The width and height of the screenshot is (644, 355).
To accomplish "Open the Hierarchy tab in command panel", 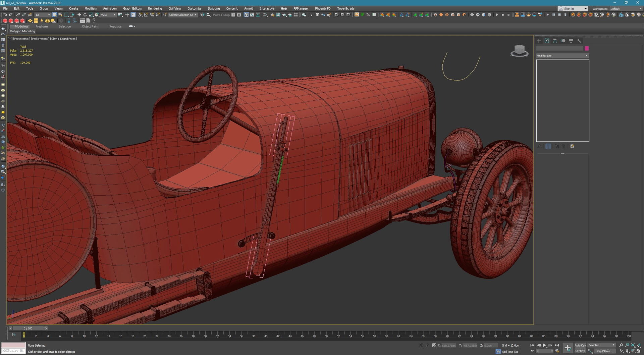I will point(555,41).
